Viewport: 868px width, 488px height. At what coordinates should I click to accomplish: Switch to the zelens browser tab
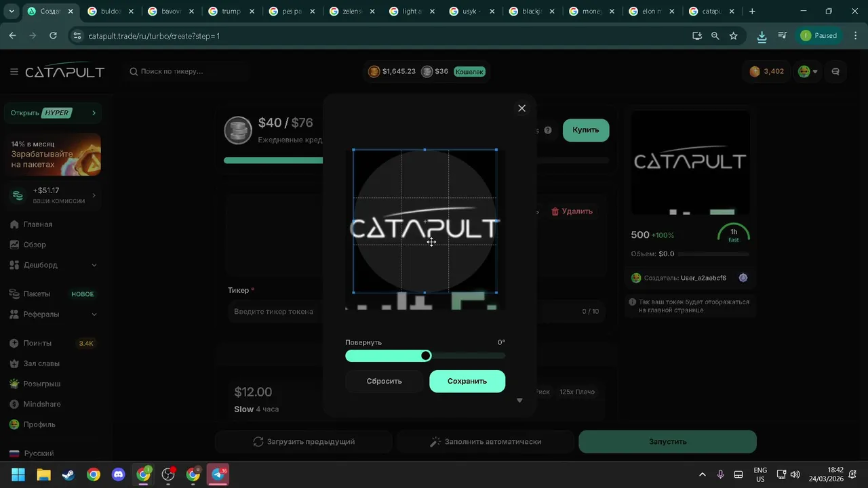(x=352, y=12)
